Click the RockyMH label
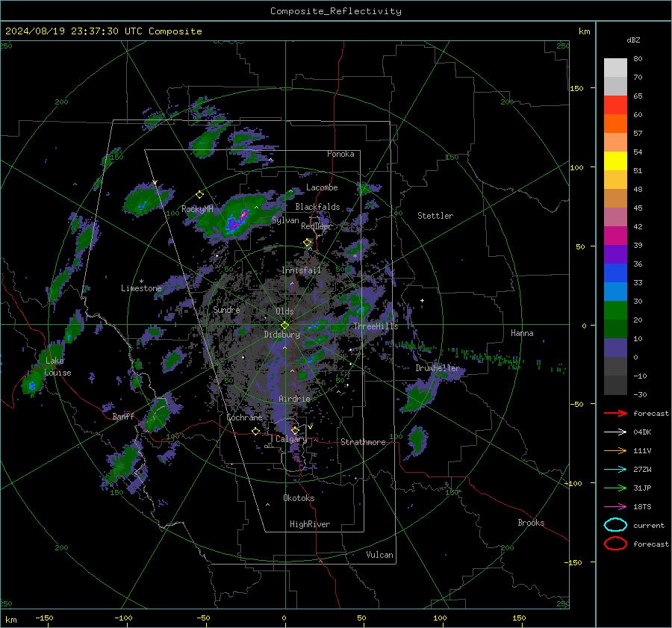 tap(197, 209)
